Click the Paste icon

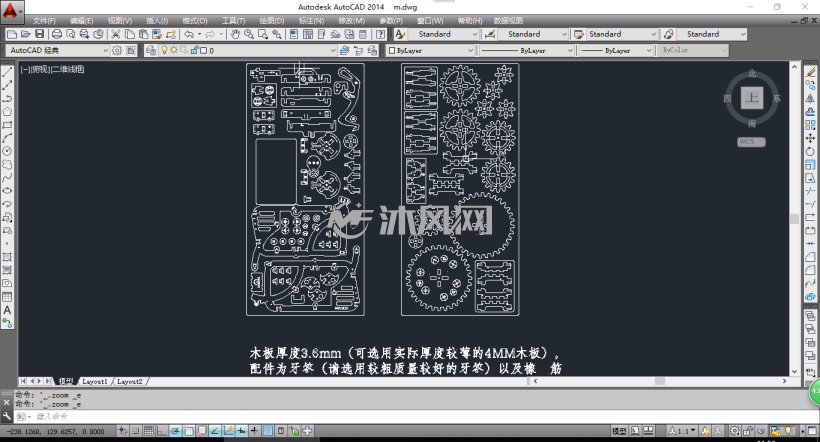[x=143, y=34]
